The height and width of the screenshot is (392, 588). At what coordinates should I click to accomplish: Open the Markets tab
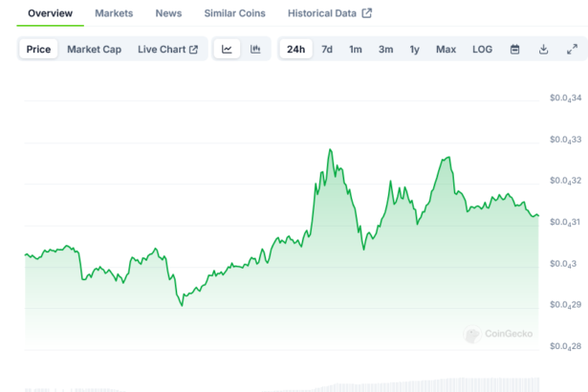pyautogui.click(x=114, y=13)
